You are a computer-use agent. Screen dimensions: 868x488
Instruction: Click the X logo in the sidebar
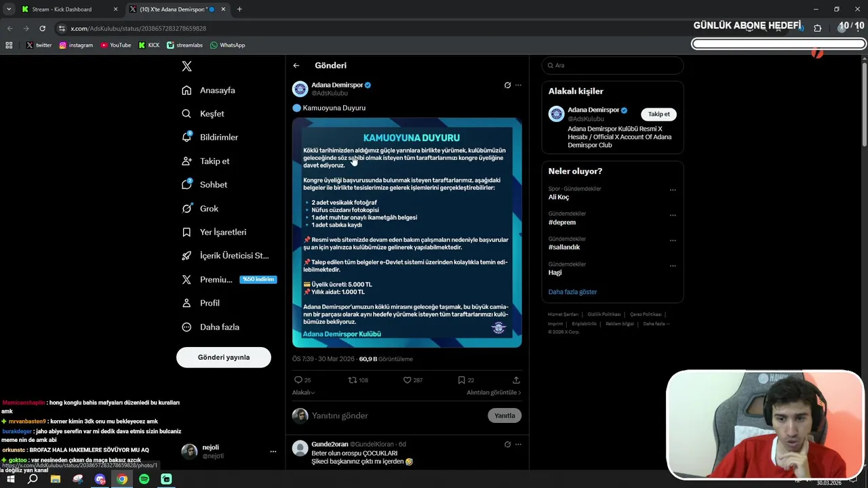tap(186, 66)
